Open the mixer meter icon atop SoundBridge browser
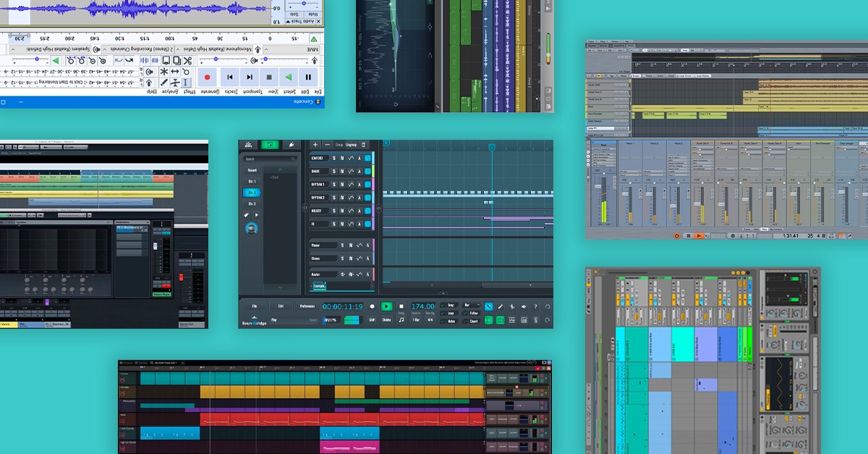This screenshot has width=868, height=454. tap(248, 144)
